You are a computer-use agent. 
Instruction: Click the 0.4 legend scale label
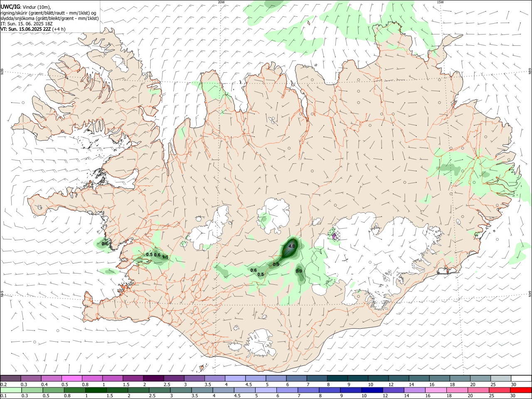(44, 384)
